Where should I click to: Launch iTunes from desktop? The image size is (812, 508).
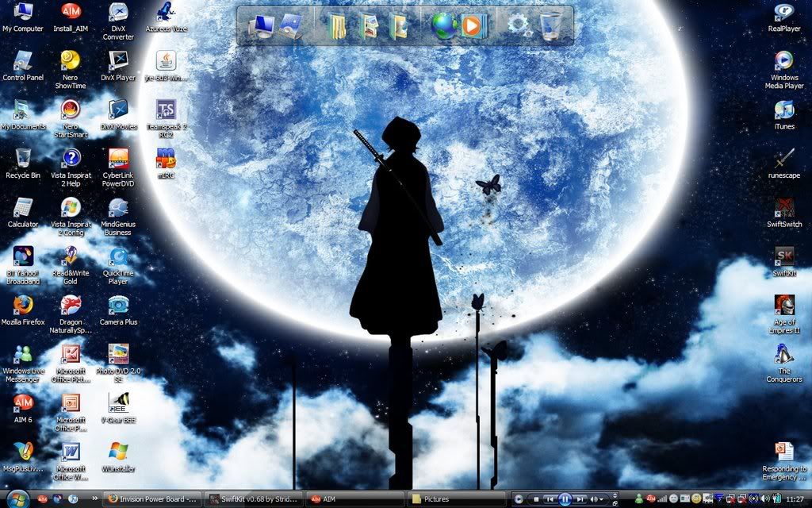[x=784, y=115]
